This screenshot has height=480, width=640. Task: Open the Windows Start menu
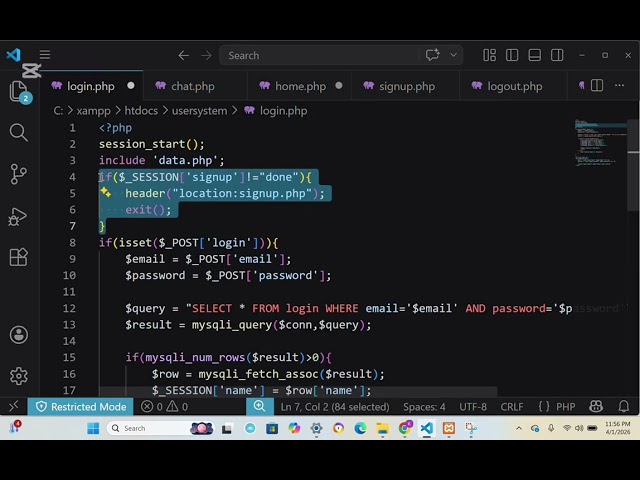[x=93, y=428]
